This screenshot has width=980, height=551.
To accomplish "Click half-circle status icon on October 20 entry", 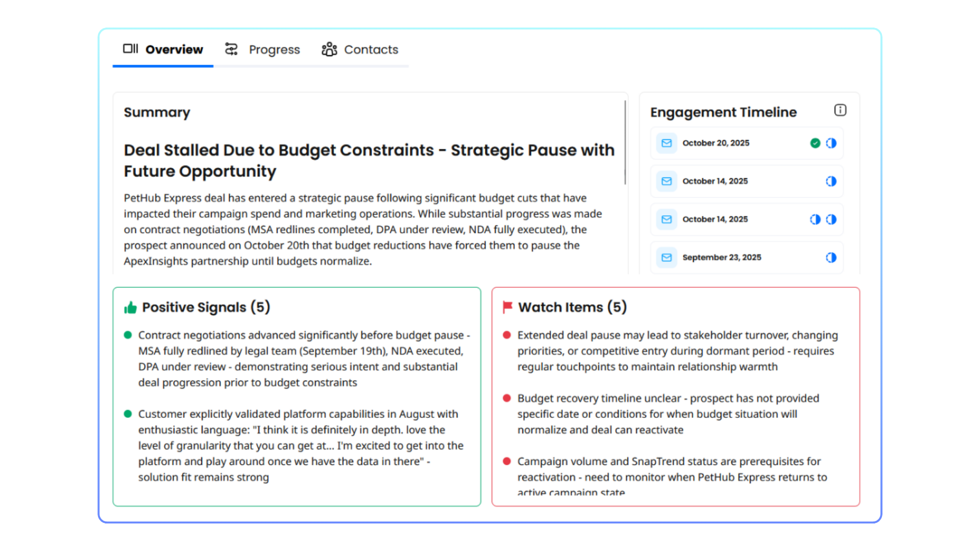I will coord(831,143).
